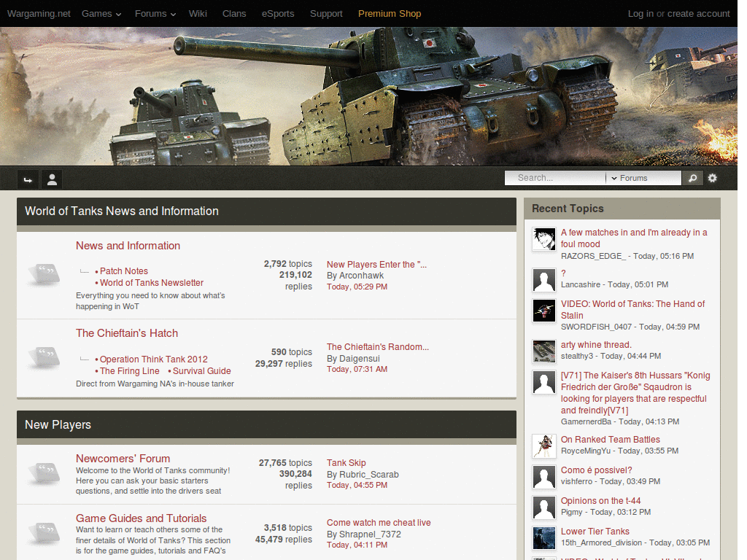Expand the Forums dropdown in top navigation
This screenshot has width=747, height=560.
click(x=155, y=14)
